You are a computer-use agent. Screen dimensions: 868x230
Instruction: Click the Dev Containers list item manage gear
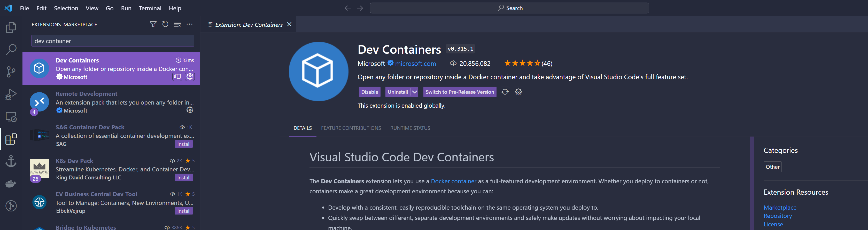(190, 76)
